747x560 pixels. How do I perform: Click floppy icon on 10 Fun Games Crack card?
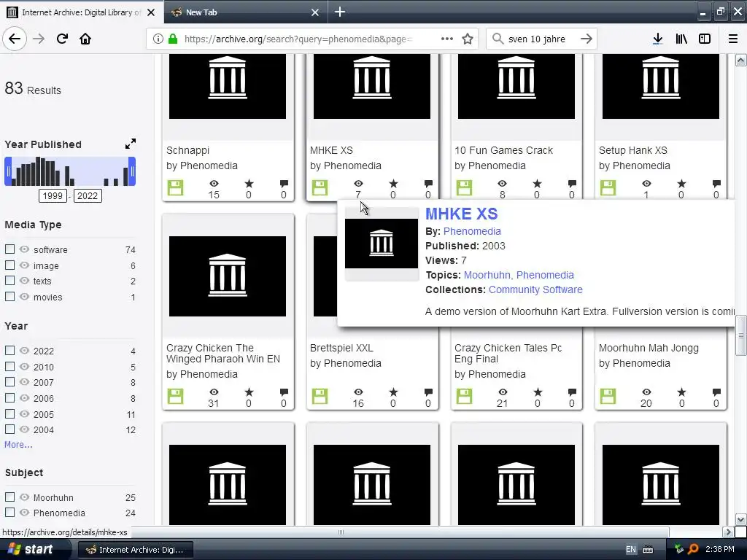pyautogui.click(x=464, y=187)
